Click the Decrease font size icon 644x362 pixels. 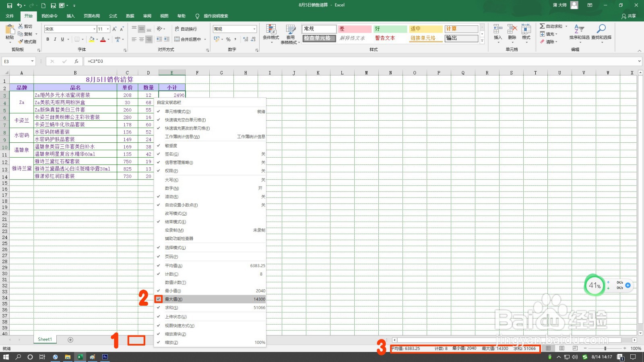point(121,29)
